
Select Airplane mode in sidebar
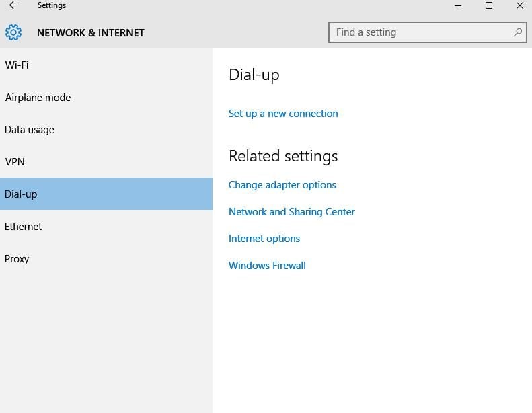click(106, 98)
